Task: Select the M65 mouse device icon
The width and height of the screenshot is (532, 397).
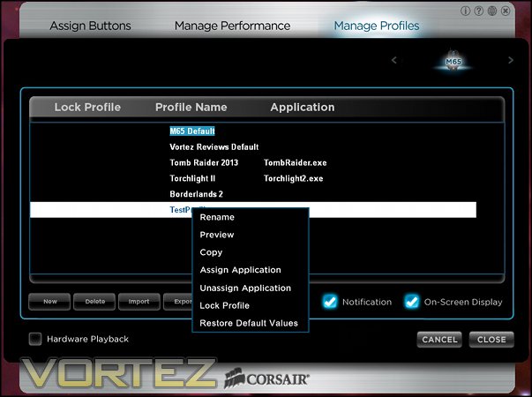Action: (453, 60)
